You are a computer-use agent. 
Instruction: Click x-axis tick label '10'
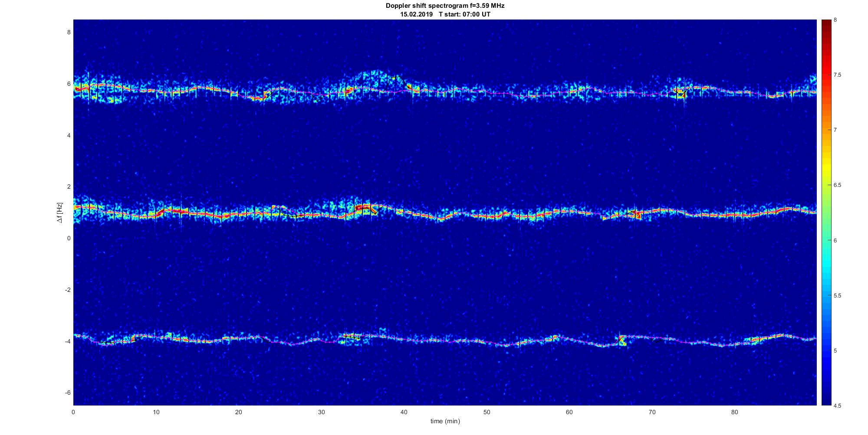click(x=156, y=412)
